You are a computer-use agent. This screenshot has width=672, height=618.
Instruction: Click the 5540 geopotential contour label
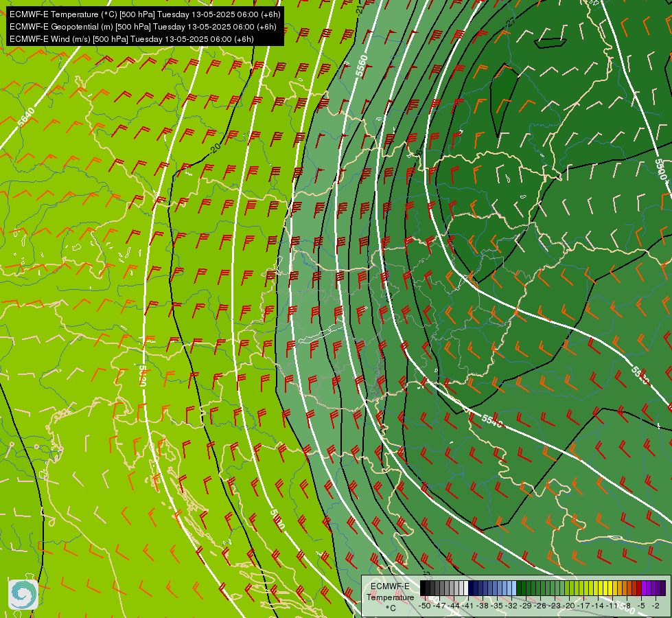(x=491, y=421)
